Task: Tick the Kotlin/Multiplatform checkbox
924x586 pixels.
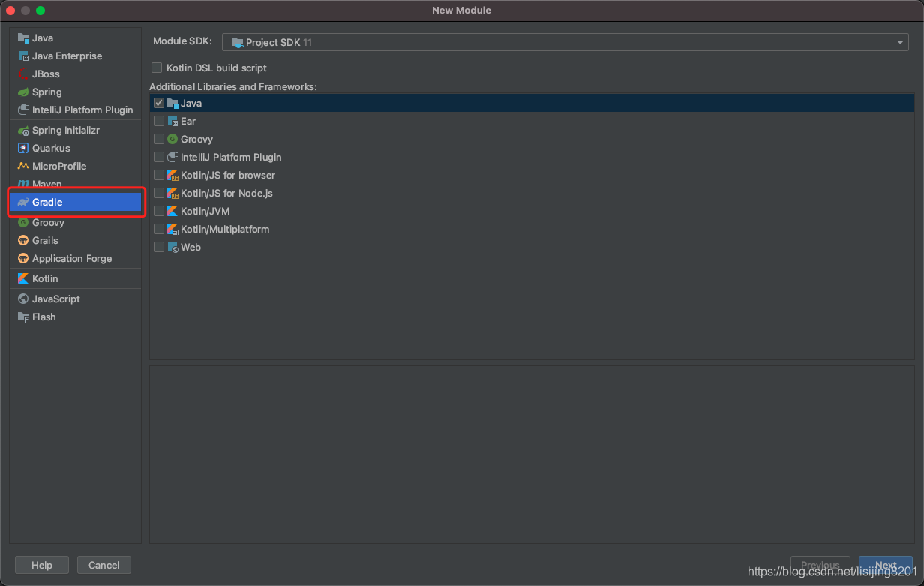Action: tap(159, 229)
